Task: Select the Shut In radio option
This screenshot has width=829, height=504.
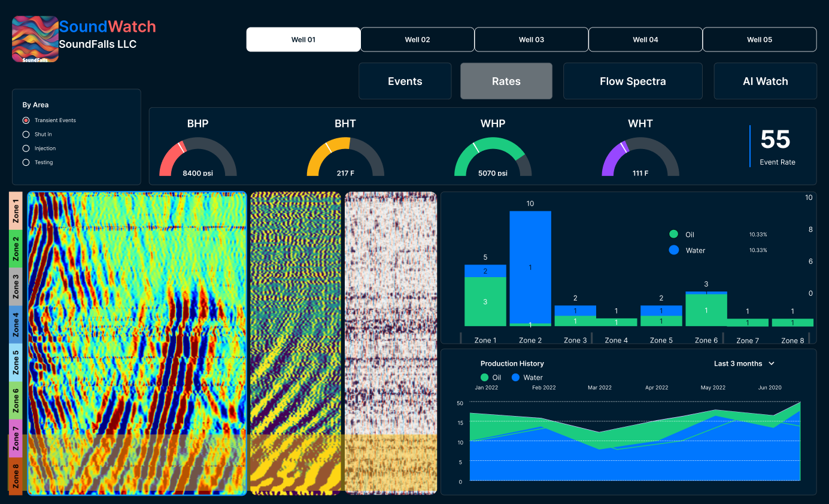Action: (26, 134)
